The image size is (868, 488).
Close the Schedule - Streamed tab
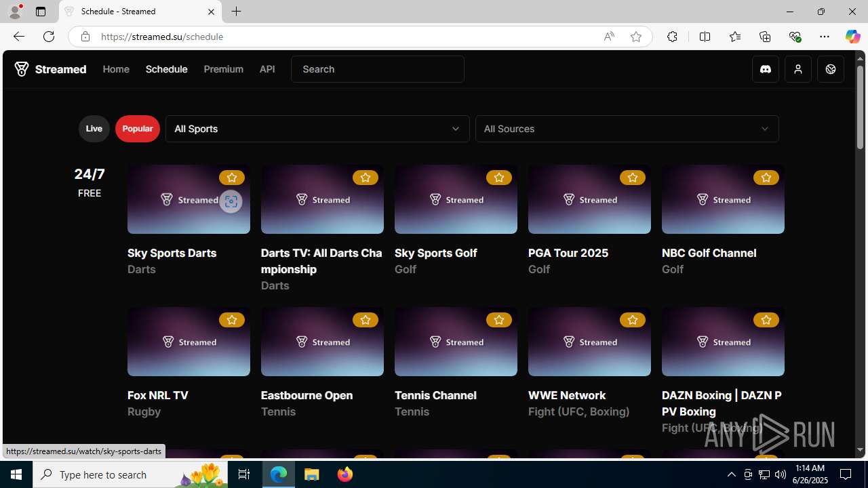211,12
